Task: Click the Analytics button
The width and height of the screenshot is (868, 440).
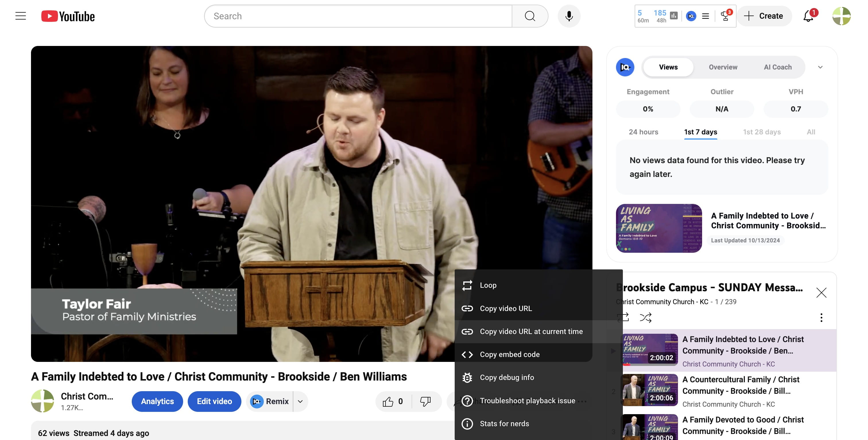Action: pyautogui.click(x=157, y=401)
